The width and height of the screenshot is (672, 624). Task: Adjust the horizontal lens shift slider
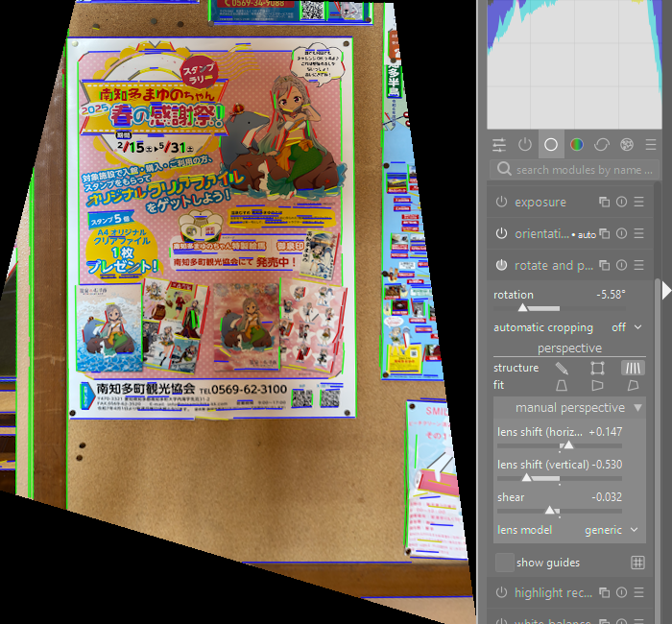[x=560, y=445]
